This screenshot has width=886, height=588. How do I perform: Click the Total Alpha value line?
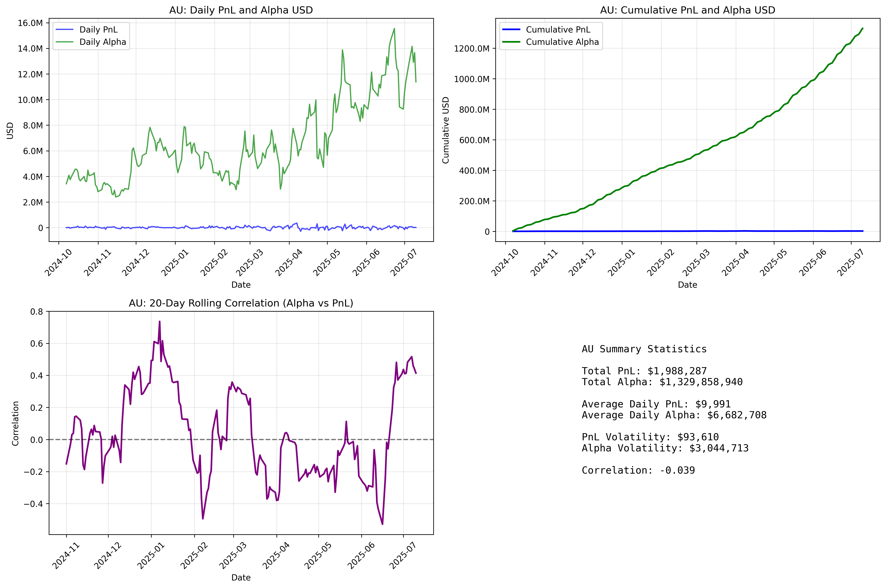[x=662, y=382]
